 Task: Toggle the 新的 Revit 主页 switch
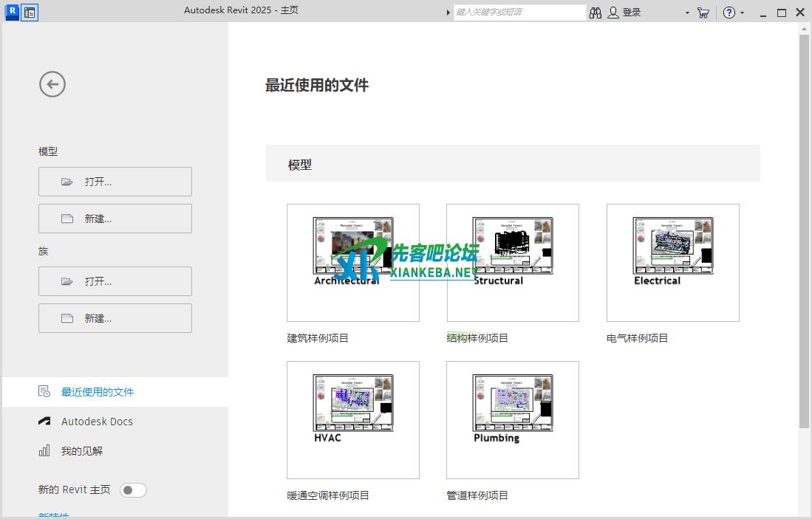pos(133,490)
